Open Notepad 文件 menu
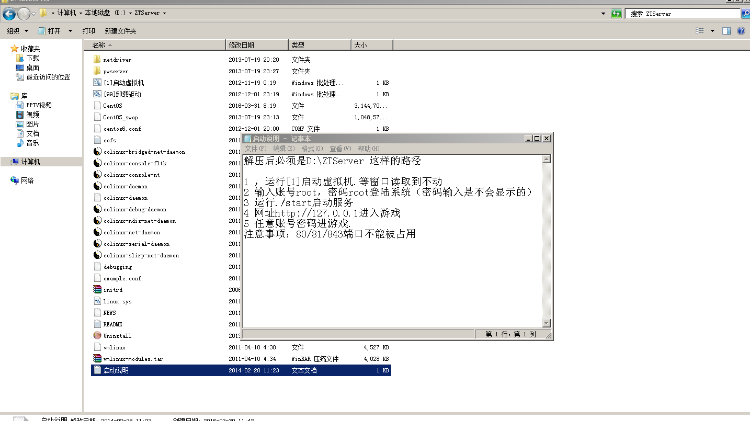 pyautogui.click(x=255, y=148)
